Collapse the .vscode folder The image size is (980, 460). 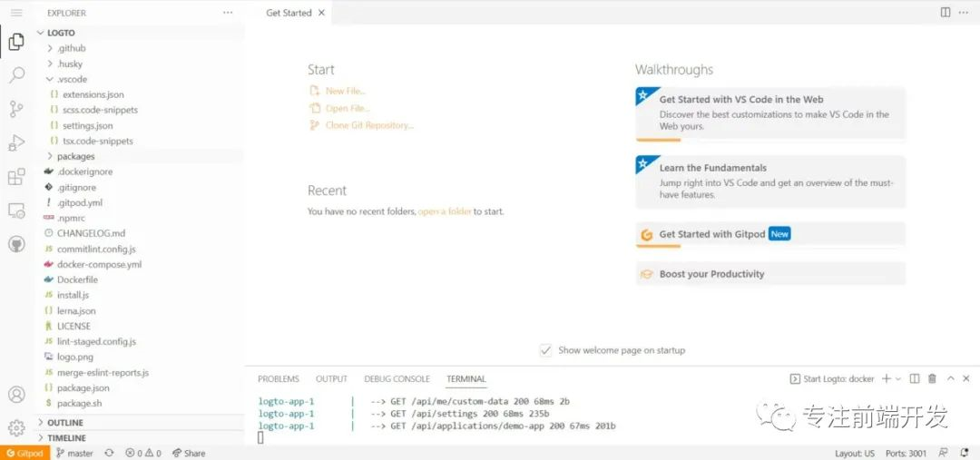click(72, 79)
